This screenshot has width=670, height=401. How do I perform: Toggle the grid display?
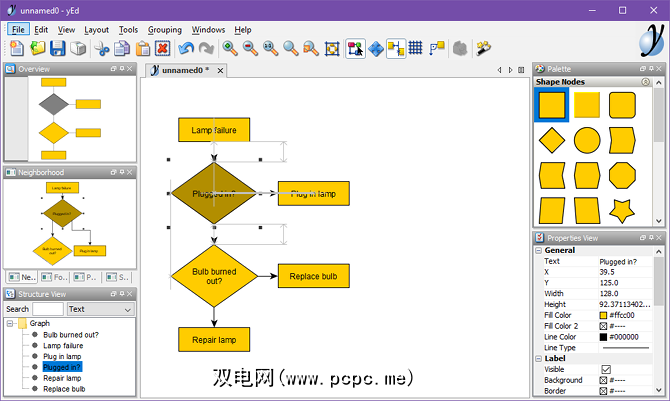(x=415, y=48)
